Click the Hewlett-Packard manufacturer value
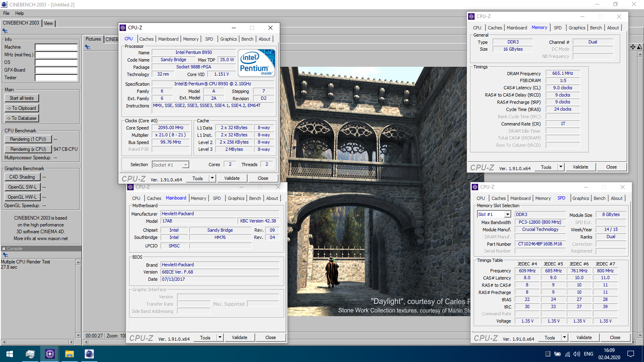Screen dimensions: 644x362 tap(220, 214)
